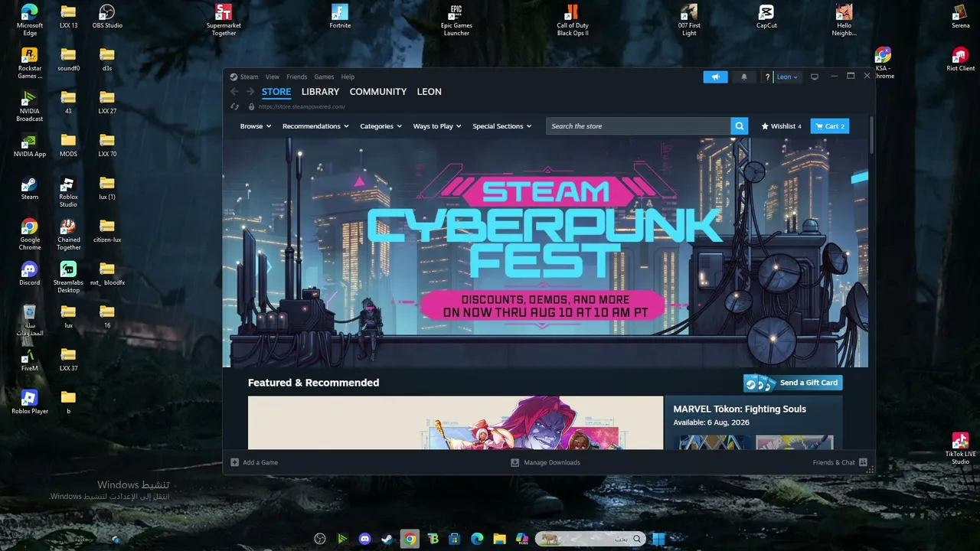Click the megaphone announcements button in Steam
980x551 pixels.
click(715, 77)
